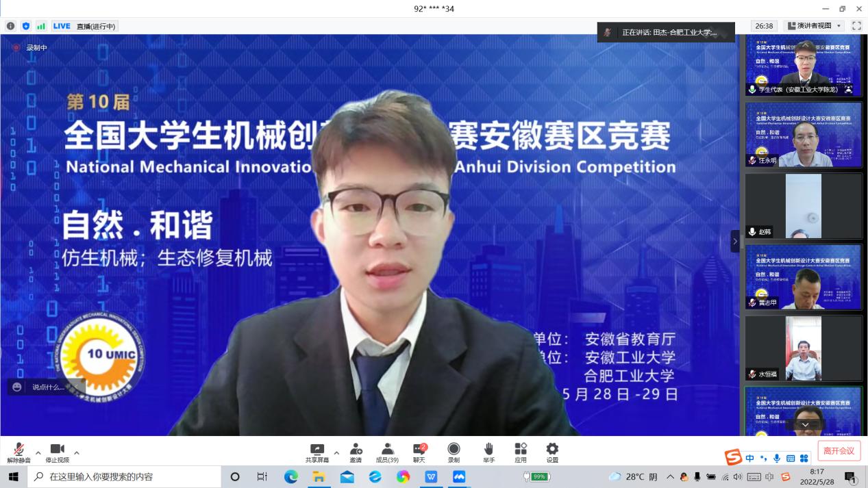Open the 演讲者视图 view dropdown
The height and width of the screenshot is (488, 868).
pos(814,26)
